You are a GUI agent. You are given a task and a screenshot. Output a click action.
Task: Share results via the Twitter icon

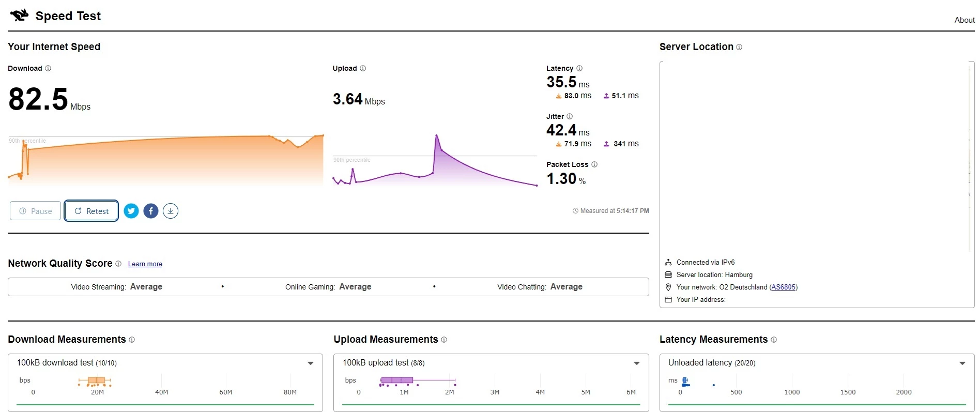tap(131, 211)
